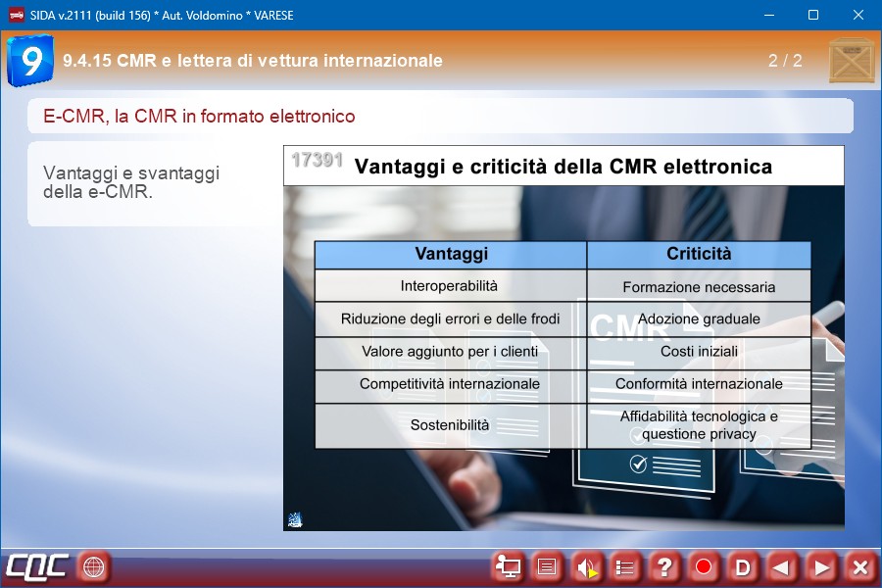The height and width of the screenshot is (588, 882).
Task: Click the text notes page icon
Action: (547, 566)
